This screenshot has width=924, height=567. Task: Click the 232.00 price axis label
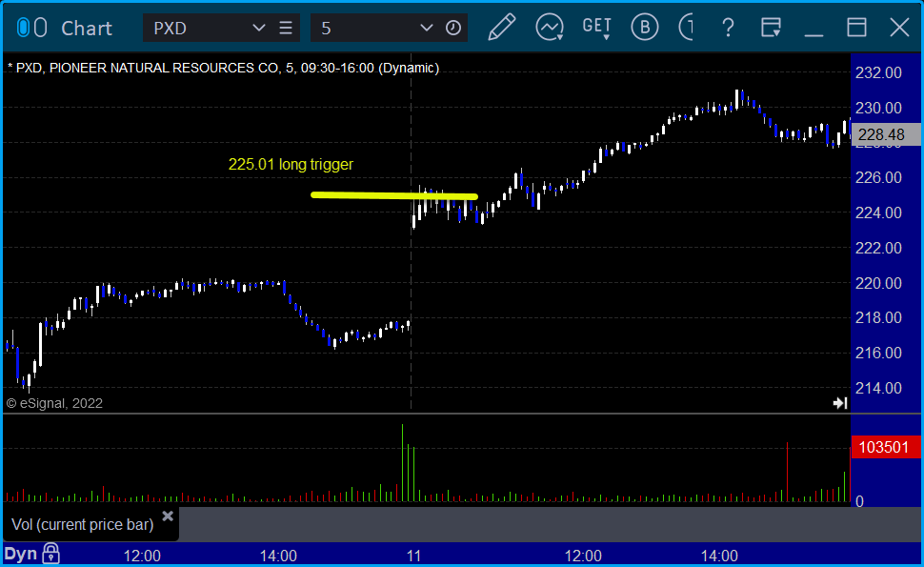878,73
